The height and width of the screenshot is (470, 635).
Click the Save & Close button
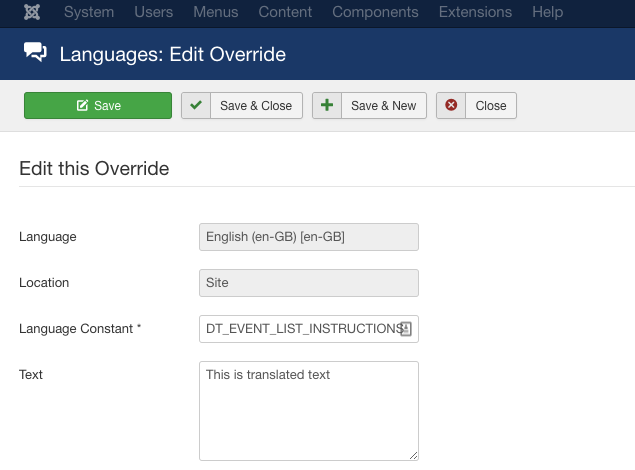(242, 106)
